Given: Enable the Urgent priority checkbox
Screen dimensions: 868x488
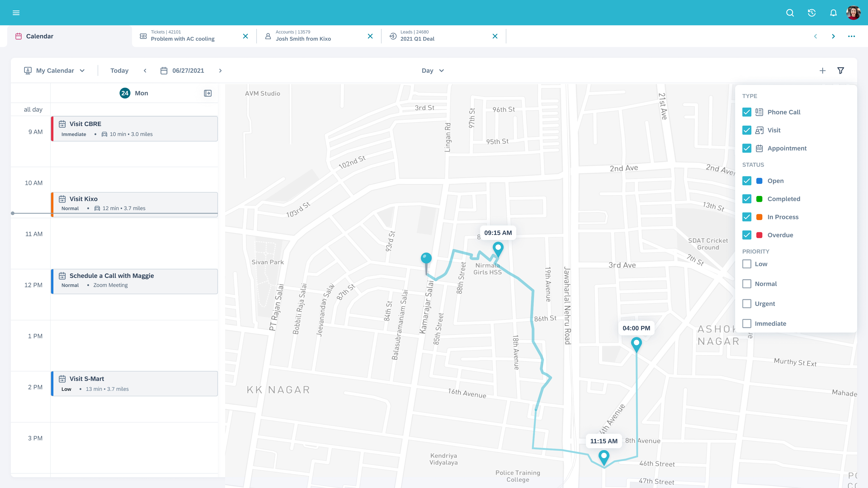Looking at the screenshot, I should point(746,304).
